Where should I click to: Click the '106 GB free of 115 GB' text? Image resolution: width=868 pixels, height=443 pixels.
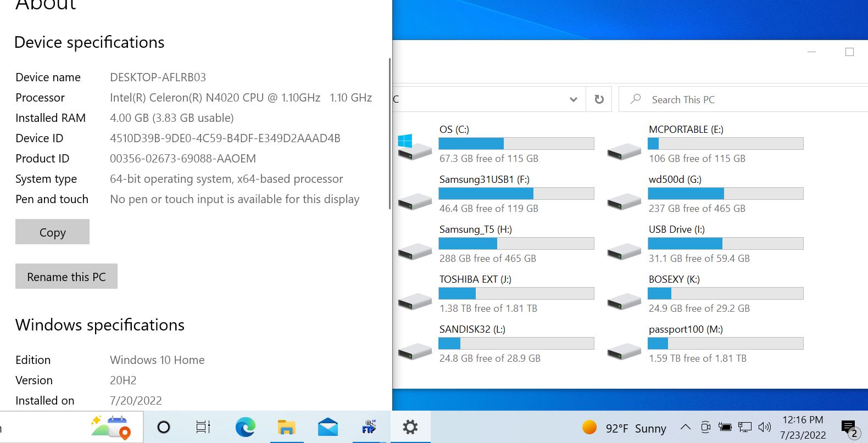coord(697,159)
